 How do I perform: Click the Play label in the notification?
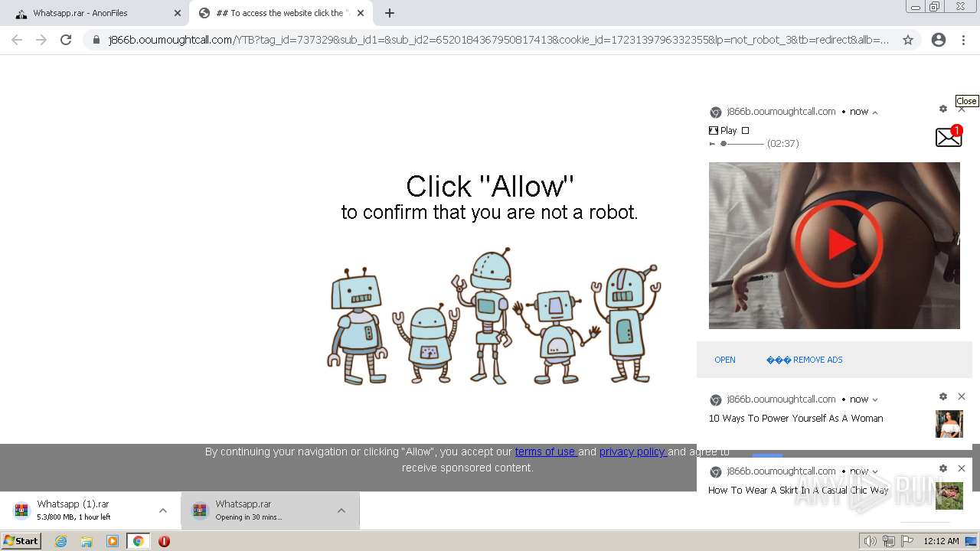[728, 130]
